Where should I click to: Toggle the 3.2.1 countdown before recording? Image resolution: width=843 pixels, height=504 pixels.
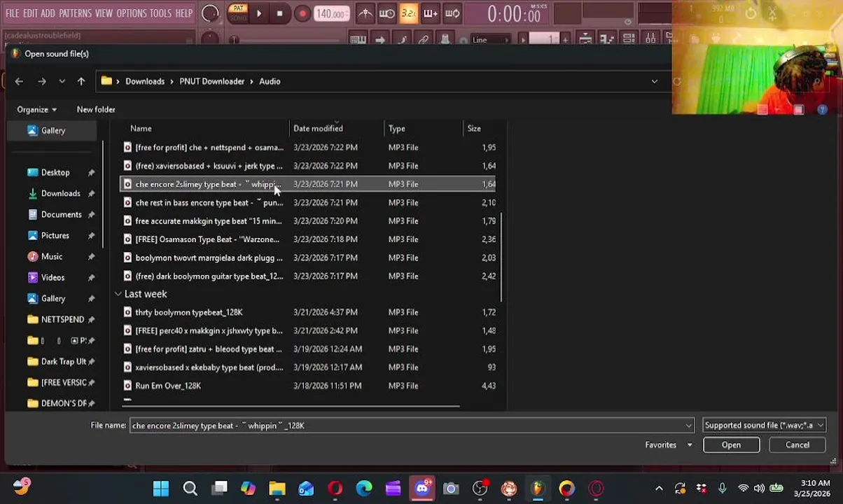pyautogui.click(x=409, y=13)
